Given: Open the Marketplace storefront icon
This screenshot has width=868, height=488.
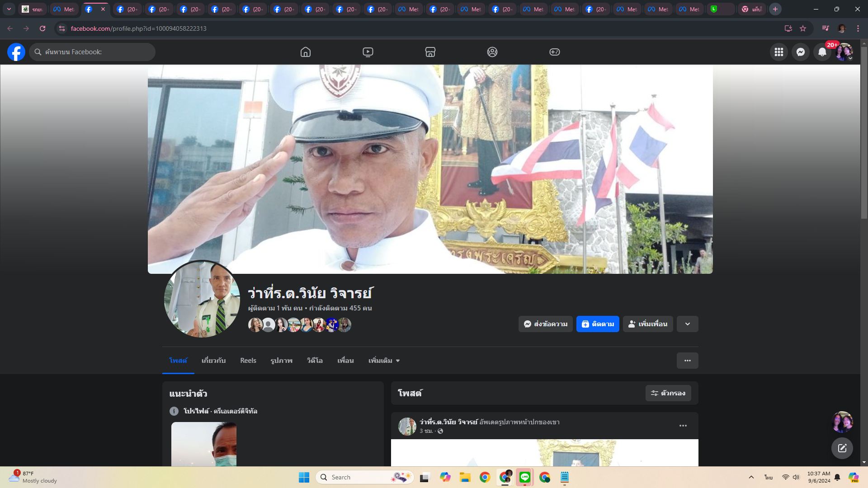Looking at the screenshot, I should 430,52.
